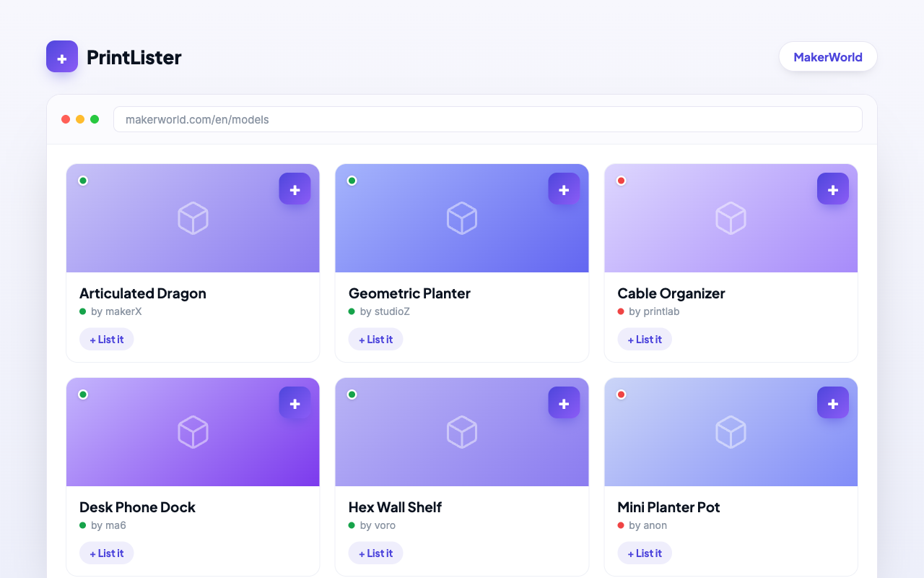Viewport: 924px width, 578px height.
Task: Focus the makerworld.com/en/models address bar
Action: click(488, 119)
